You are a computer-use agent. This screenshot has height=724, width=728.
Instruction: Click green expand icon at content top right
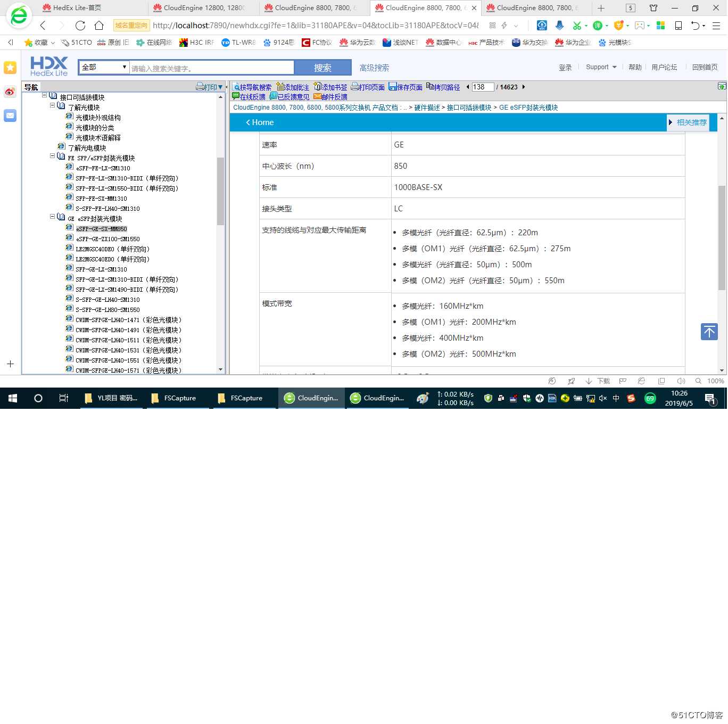(x=722, y=86)
